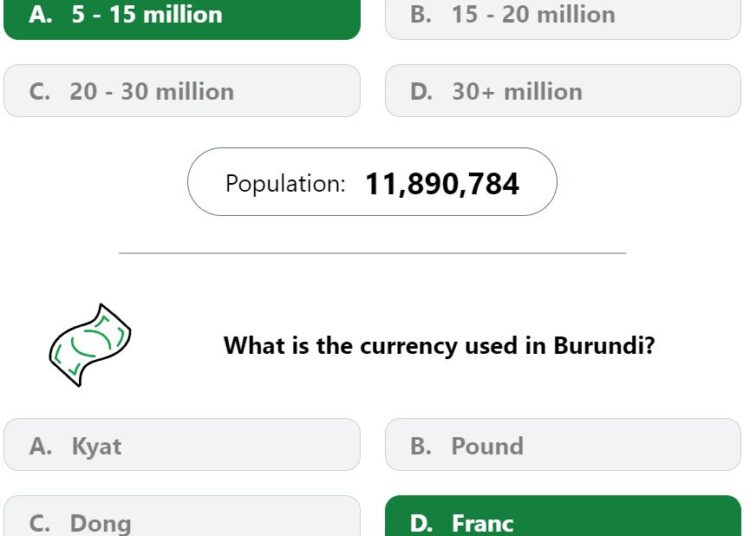Image resolution: width=750 pixels, height=536 pixels.
Task: Click the population number 11,890,784
Action: point(442,184)
